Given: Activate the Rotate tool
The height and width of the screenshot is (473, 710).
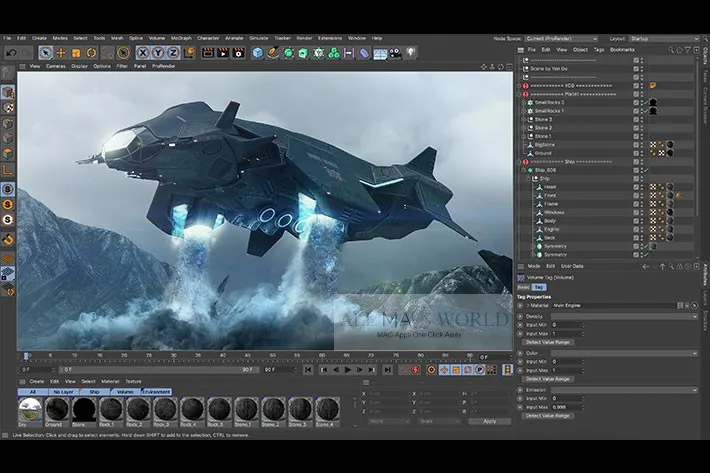Looking at the screenshot, I should point(91,53).
